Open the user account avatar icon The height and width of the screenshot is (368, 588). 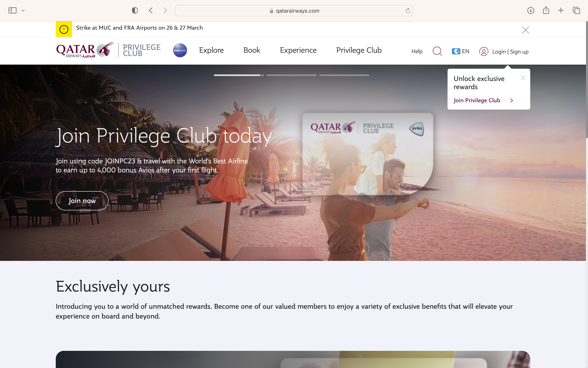pyautogui.click(x=484, y=51)
